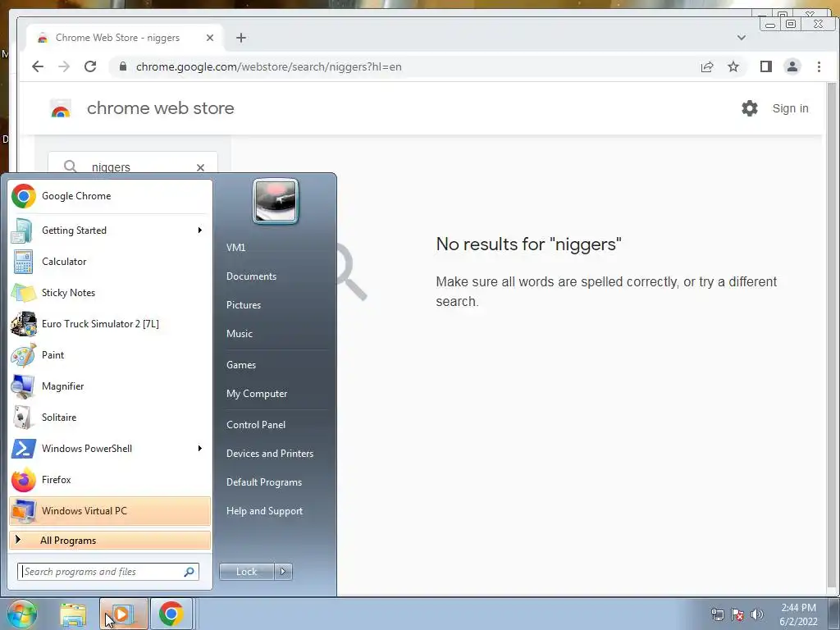The height and width of the screenshot is (630, 840).
Task: Clear the web store search with the X
Action: tap(200, 167)
